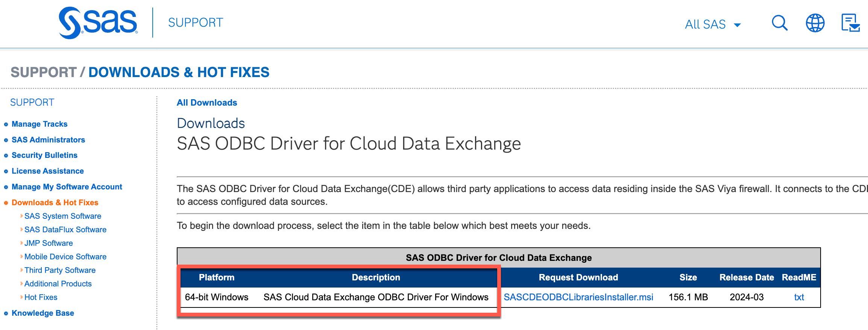Open Security Bulletins link
Screen dimensions: 868x330
pyautogui.click(x=44, y=155)
